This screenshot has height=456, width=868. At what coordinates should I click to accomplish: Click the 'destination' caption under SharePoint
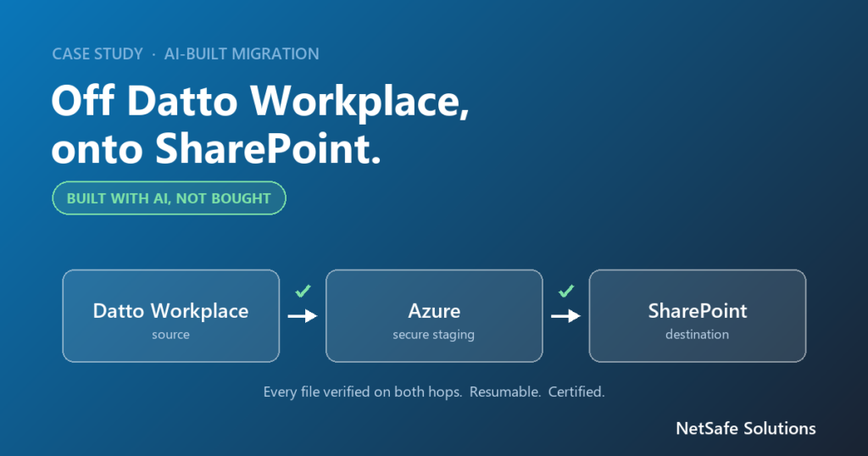(x=698, y=334)
